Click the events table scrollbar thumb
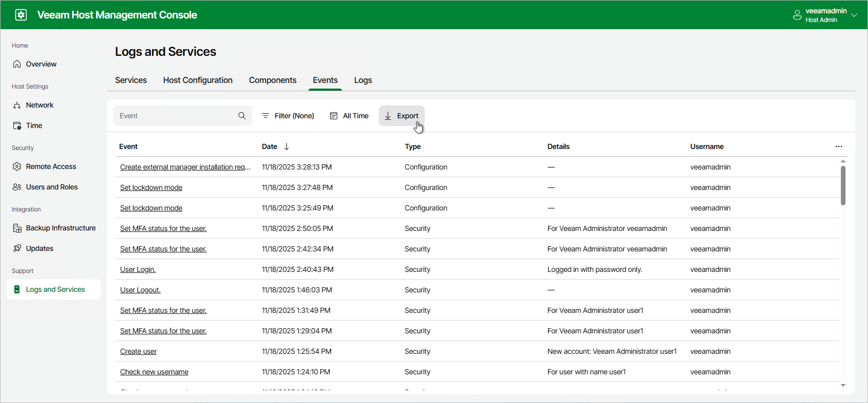This screenshot has height=403, width=868. 843,185
